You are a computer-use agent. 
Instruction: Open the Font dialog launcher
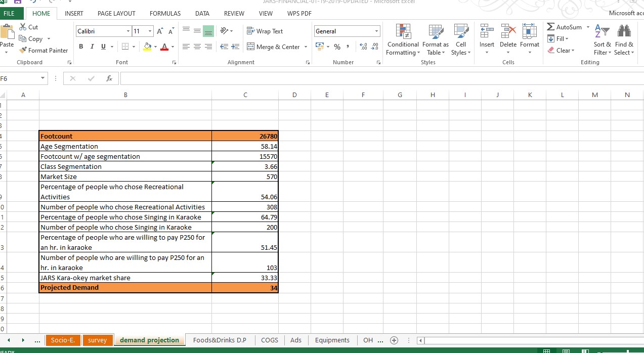click(174, 62)
